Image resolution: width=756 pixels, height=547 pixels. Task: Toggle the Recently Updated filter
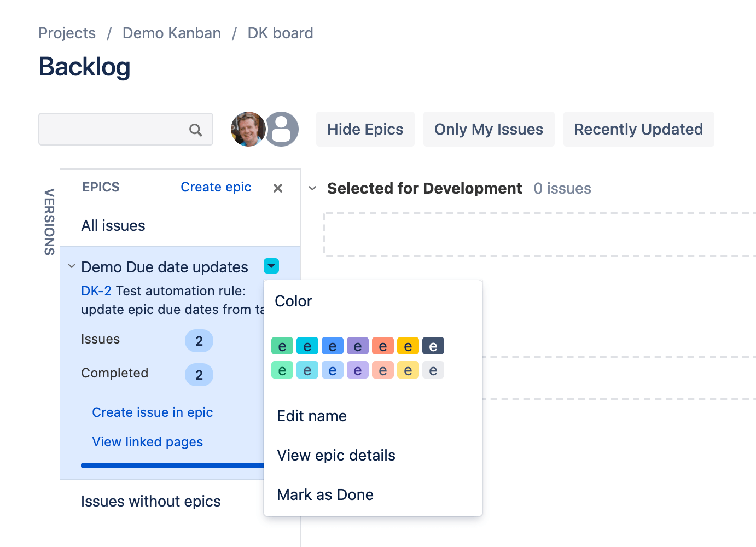638,129
